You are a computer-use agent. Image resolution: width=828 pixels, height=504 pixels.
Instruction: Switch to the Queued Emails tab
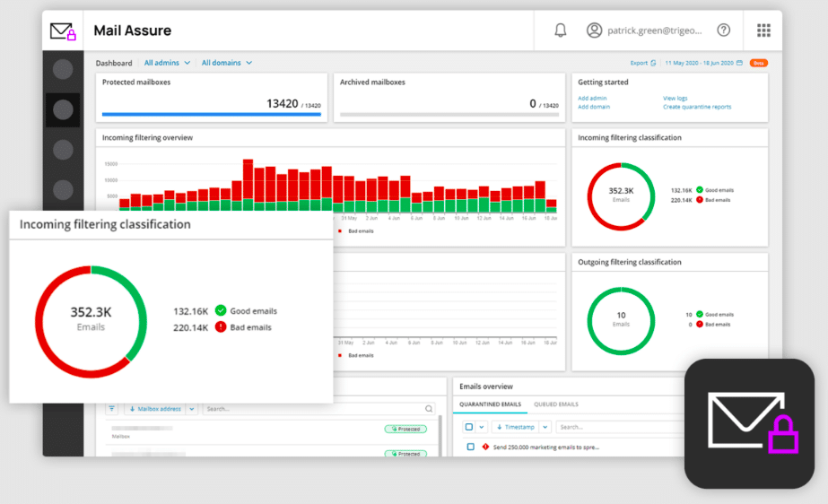tap(555, 404)
